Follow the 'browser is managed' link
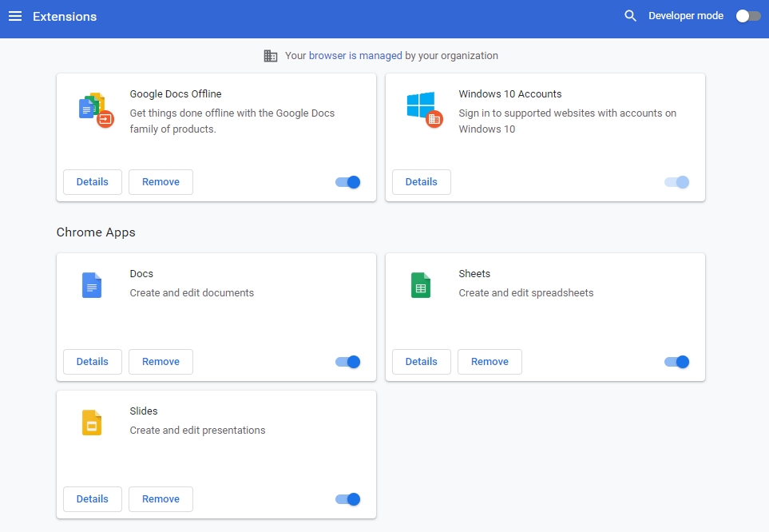 click(x=355, y=55)
